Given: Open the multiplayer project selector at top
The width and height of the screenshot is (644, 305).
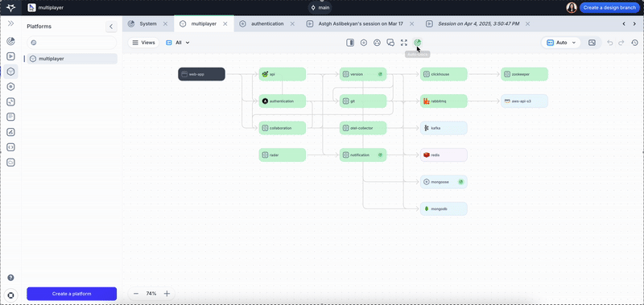Looking at the screenshot, I should (46, 7).
